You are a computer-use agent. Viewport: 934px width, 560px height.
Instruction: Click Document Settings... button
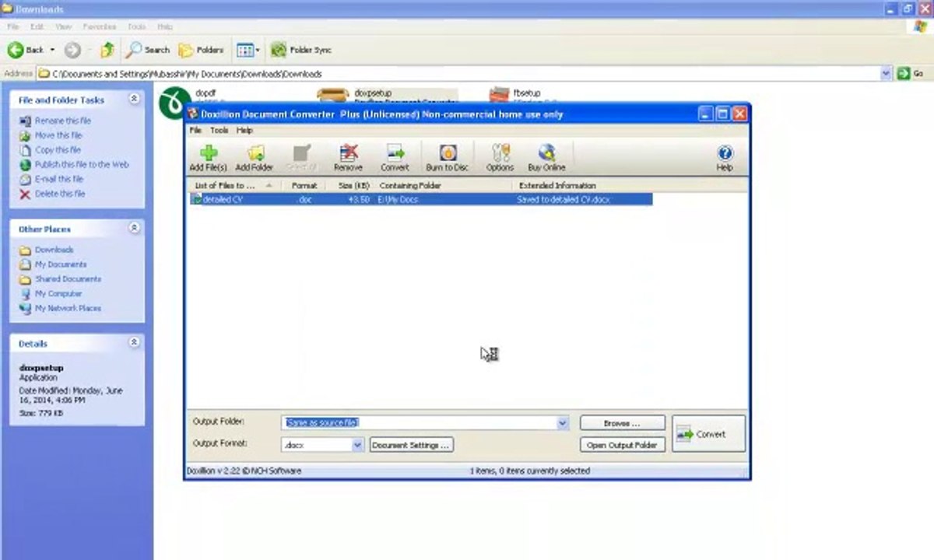pyautogui.click(x=411, y=445)
